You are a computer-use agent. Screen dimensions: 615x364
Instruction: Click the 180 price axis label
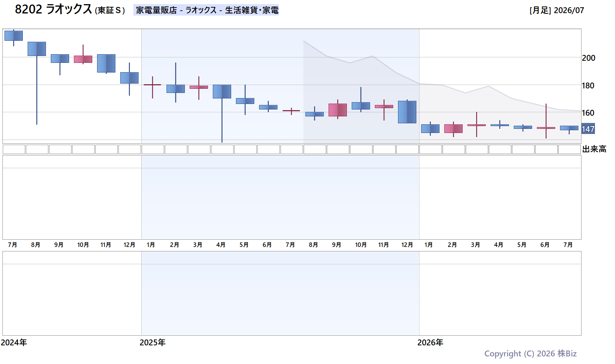(588, 86)
